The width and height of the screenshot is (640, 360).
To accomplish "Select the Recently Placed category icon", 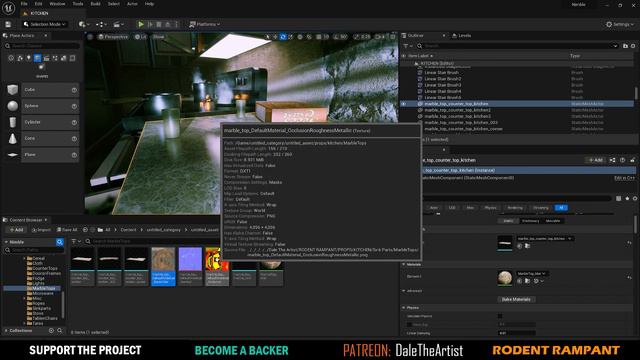I will click(x=11, y=58).
